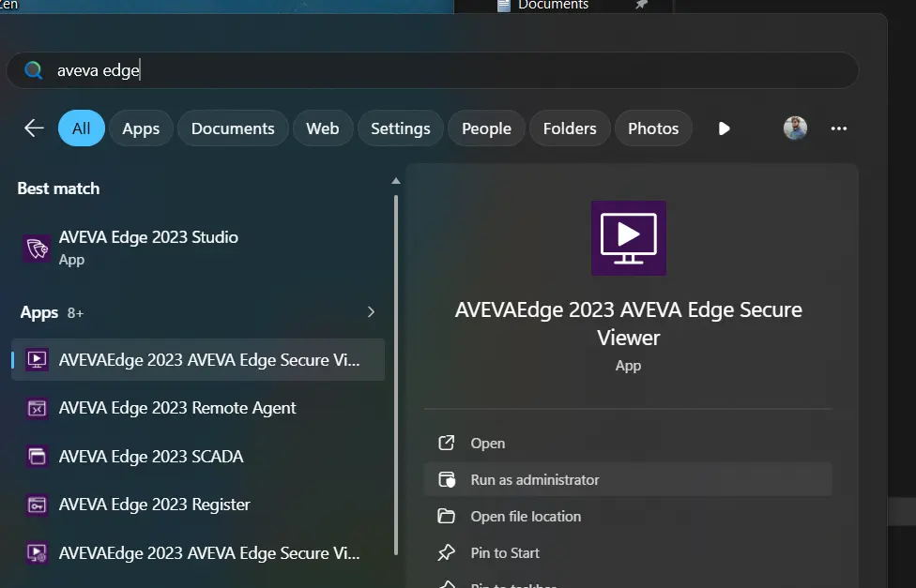Switch to the Documents filter tab

point(233,128)
